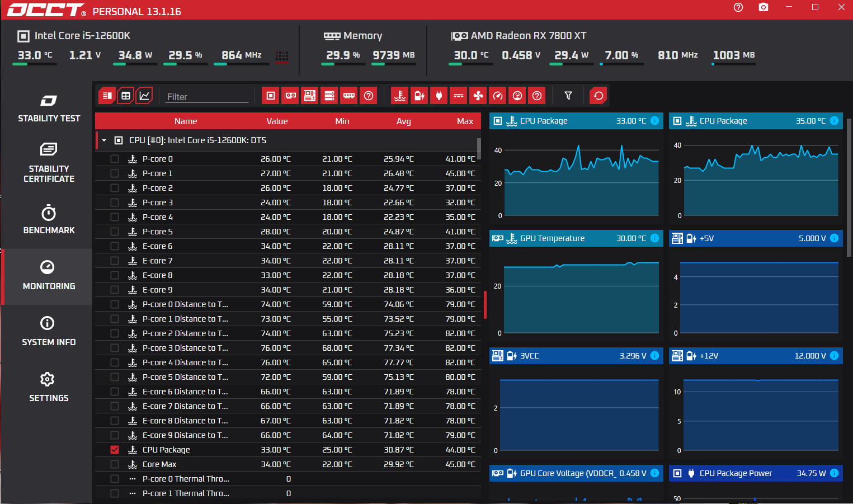Check the Core Max row checkbox
853x504 pixels.
pos(115,464)
